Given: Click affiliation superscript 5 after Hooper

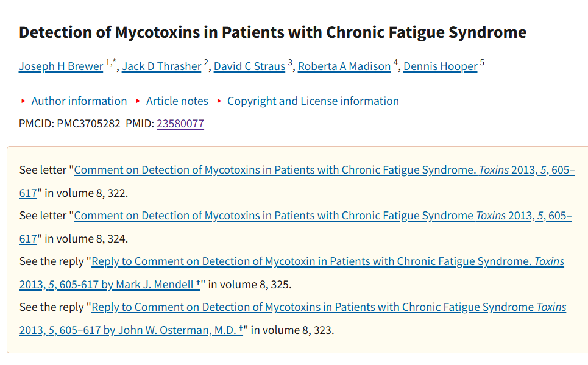Looking at the screenshot, I should (482, 62).
